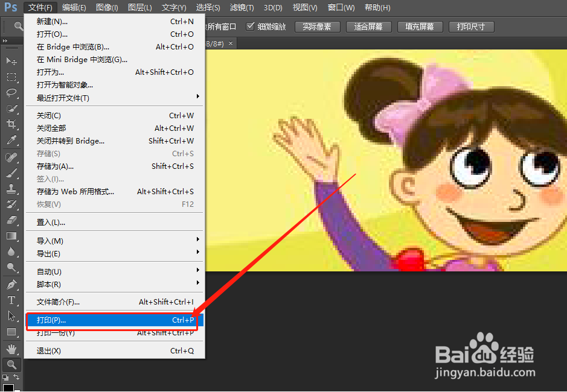
Task: Click the Zoom tool preset icon in options bar
Action: pyautogui.click(x=18, y=26)
